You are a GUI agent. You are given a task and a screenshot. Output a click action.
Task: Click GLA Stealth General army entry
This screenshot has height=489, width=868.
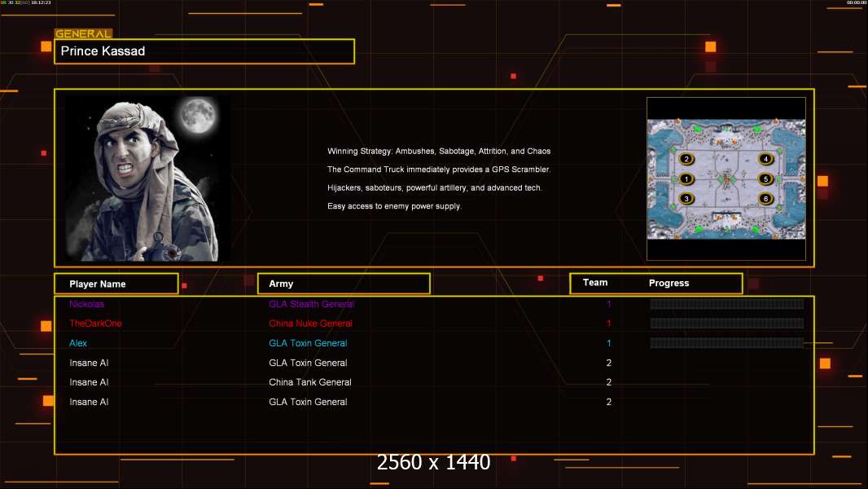[x=311, y=304]
